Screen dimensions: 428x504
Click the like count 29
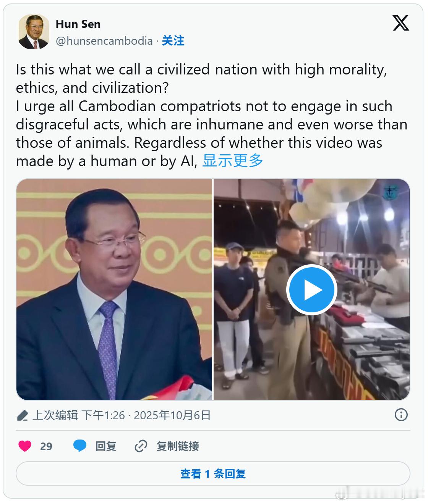pyautogui.click(x=46, y=446)
